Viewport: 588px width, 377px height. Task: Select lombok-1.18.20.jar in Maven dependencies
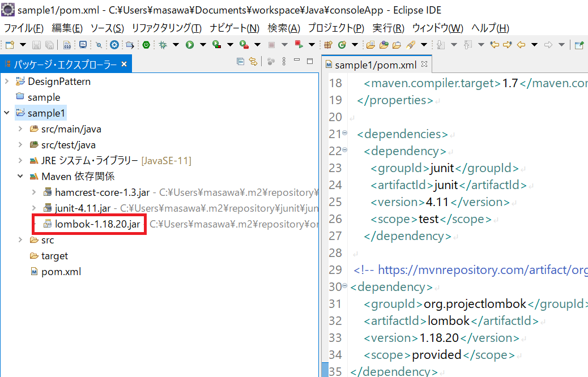click(97, 224)
